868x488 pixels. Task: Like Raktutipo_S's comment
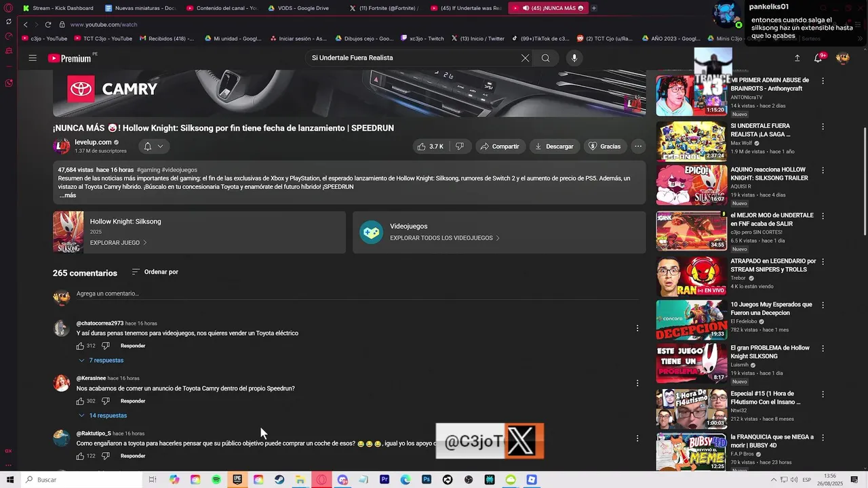[x=80, y=456]
